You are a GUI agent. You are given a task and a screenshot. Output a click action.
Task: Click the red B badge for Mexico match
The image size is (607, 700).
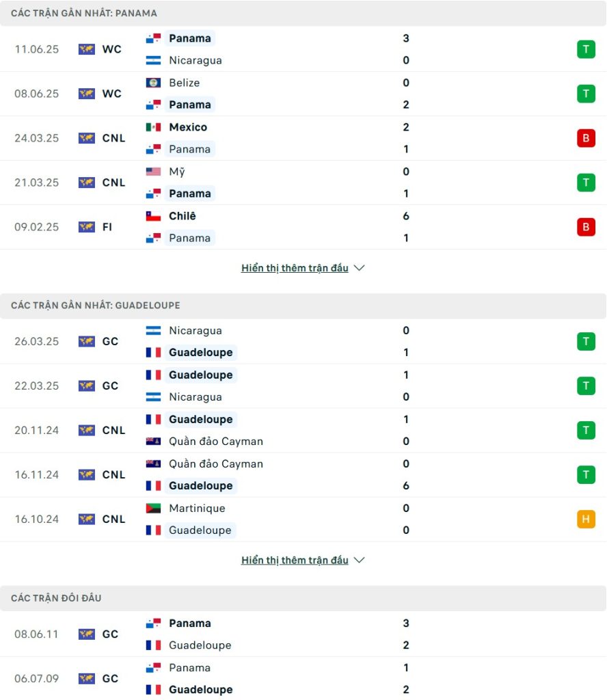pos(586,138)
